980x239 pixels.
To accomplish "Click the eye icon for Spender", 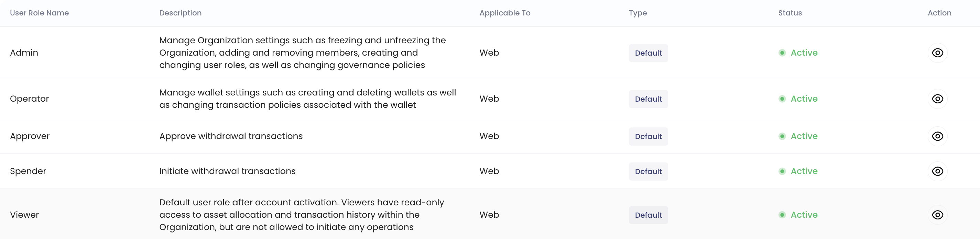I will click(x=937, y=171).
